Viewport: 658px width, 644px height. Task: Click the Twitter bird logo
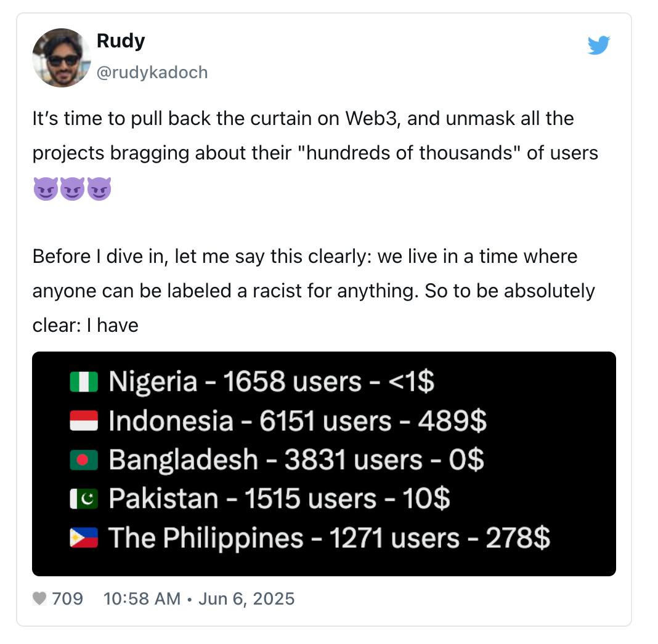598,46
